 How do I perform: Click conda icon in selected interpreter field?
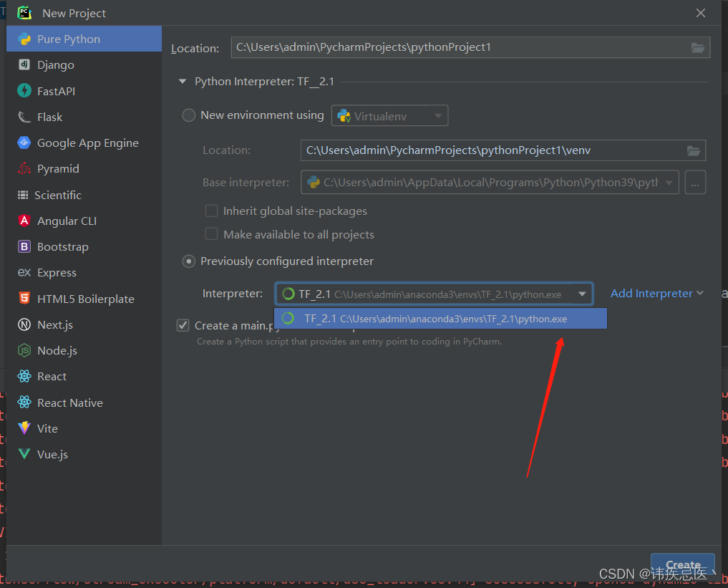point(288,294)
